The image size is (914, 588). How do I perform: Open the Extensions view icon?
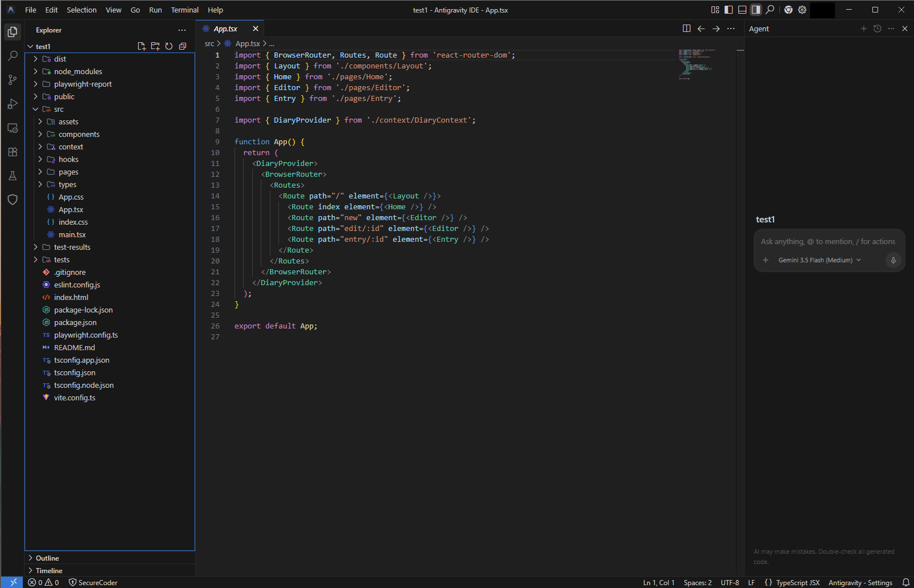click(x=13, y=152)
